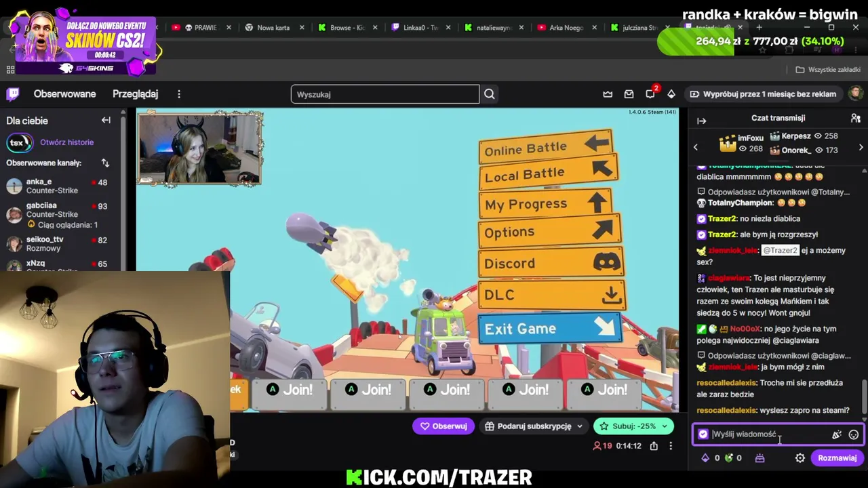The height and width of the screenshot is (488, 868).
Task: Open the user avatar menu
Action: (x=856, y=94)
